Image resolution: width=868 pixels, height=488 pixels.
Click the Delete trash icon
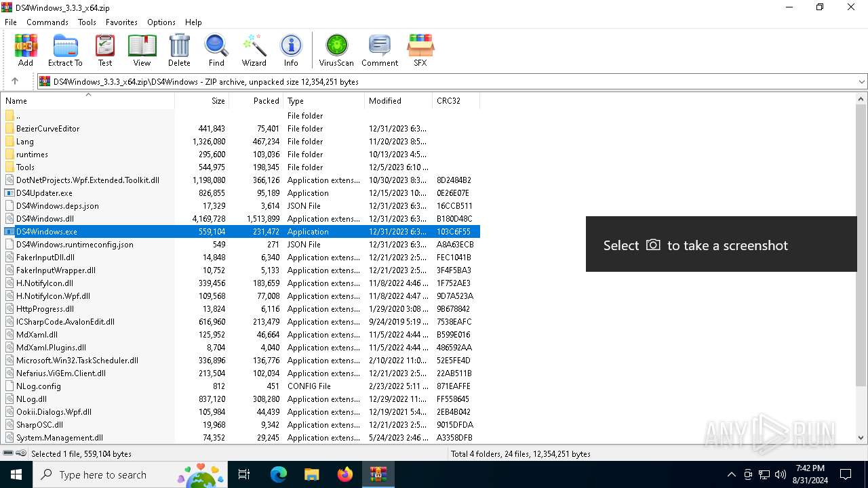(x=179, y=51)
